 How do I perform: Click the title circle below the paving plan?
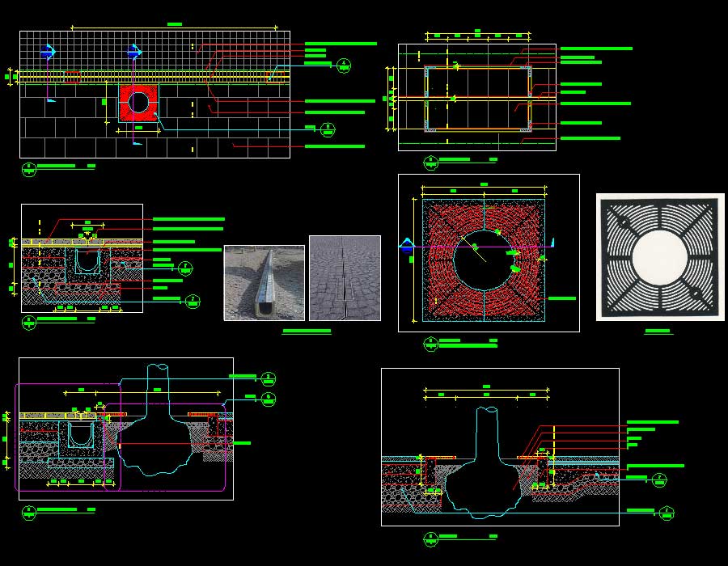tap(30, 168)
